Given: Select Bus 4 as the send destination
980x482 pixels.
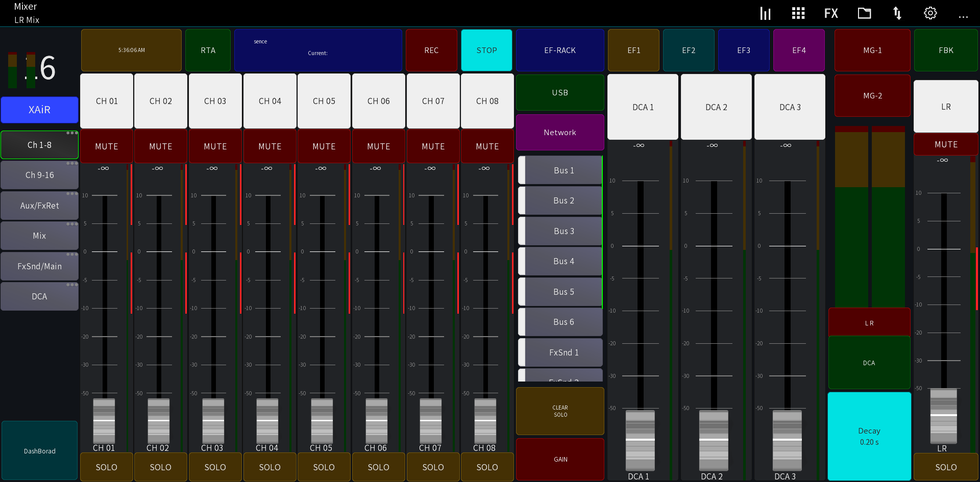Looking at the screenshot, I should 560,261.
